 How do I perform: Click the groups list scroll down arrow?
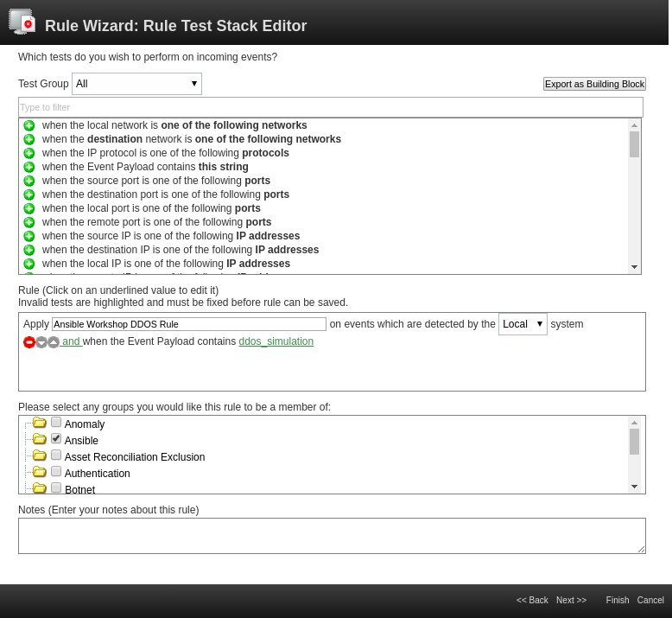pyautogui.click(x=634, y=487)
